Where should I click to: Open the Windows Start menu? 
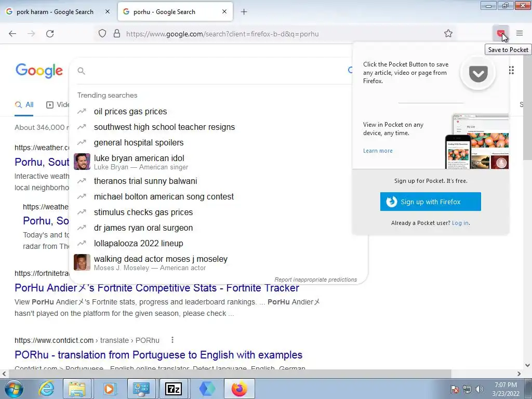click(x=14, y=389)
